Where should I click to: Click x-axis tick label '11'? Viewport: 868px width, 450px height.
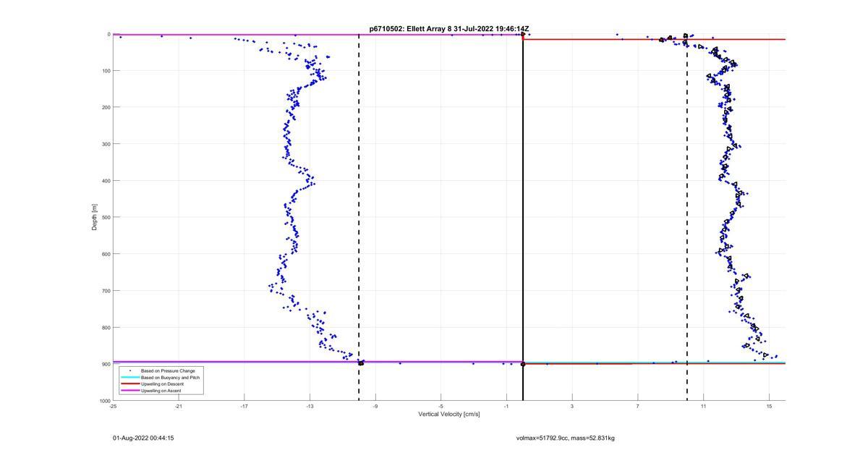pyautogui.click(x=703, y=406)
